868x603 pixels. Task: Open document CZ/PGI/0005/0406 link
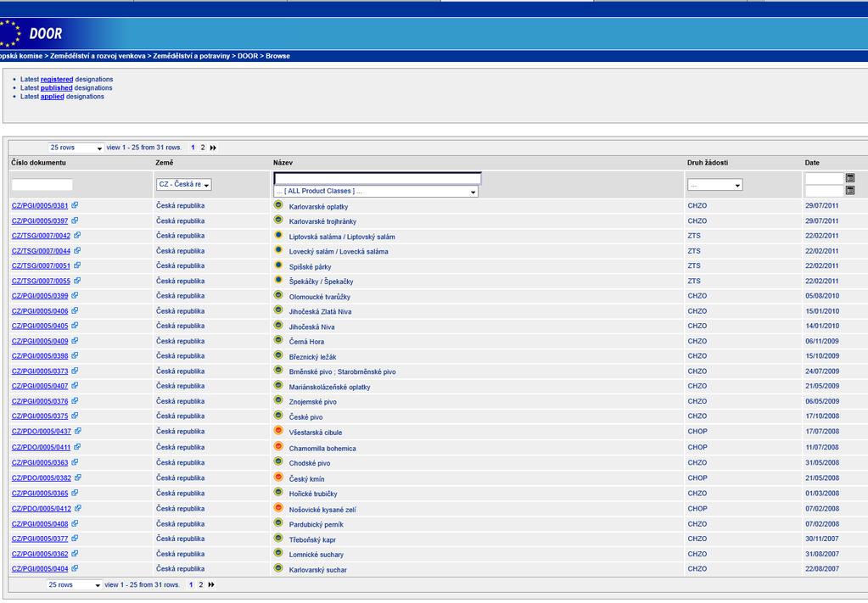40,311
